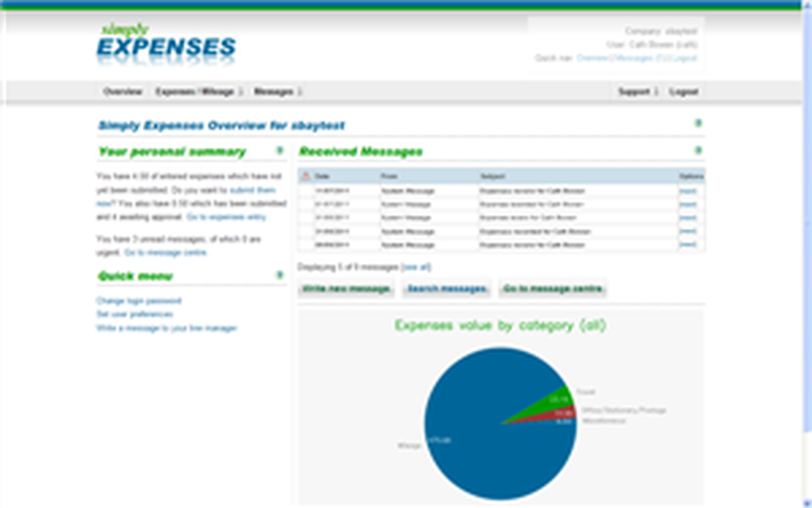Click the vertical page scrollbar thumb
812x508 pixels.
tap(807, 222)
